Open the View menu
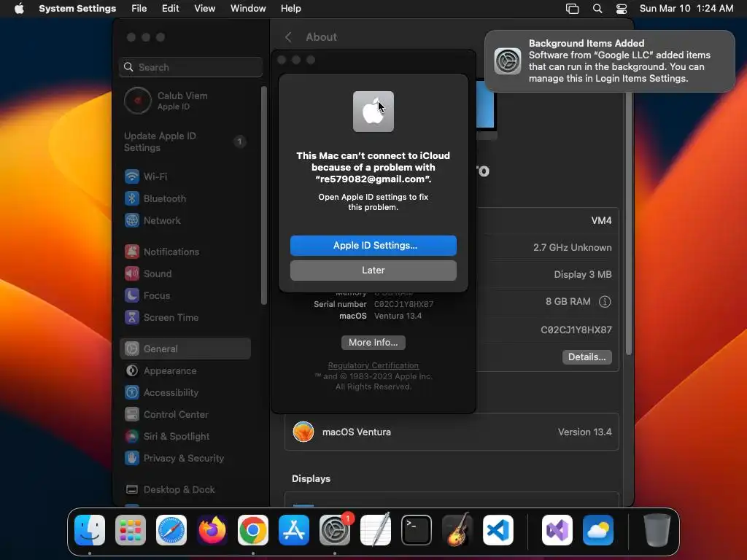 click(x=204, y=9)
